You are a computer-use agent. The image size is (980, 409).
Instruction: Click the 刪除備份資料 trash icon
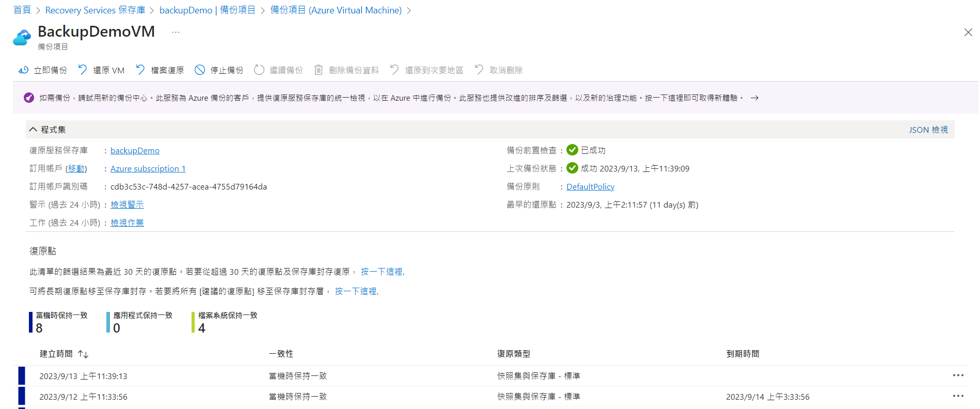[319, 70]
